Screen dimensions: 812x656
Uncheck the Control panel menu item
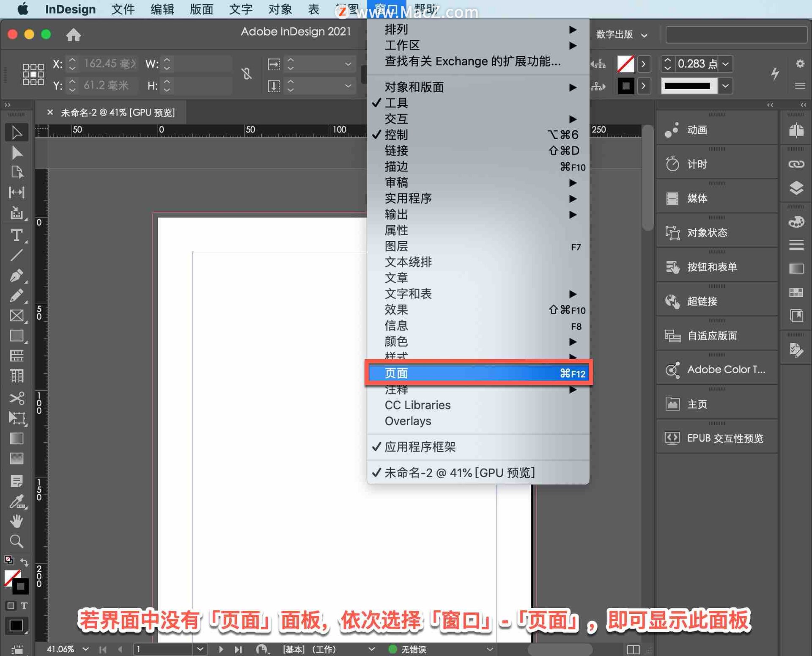[396, 135]
